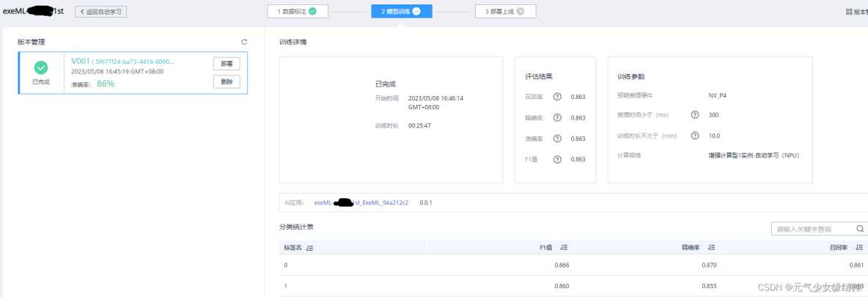Click the refresh icon in version management

(244, 42)
